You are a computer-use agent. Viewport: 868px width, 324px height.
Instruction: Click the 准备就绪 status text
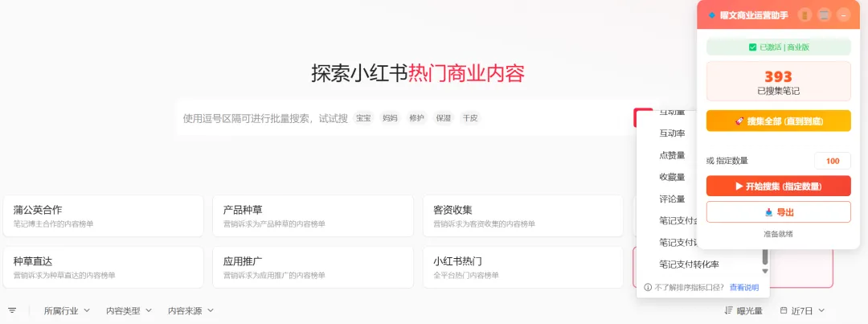[778, 234]
